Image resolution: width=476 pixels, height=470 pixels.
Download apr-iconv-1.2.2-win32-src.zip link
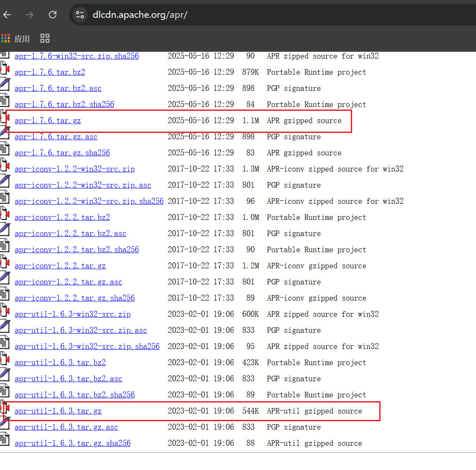75,169
